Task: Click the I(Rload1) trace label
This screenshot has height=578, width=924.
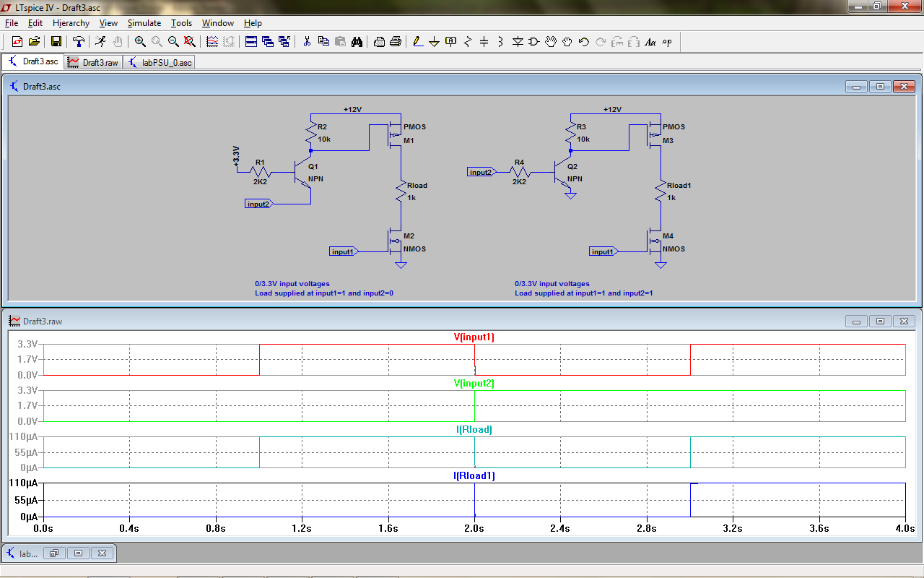Action: [x=474, y=476]
